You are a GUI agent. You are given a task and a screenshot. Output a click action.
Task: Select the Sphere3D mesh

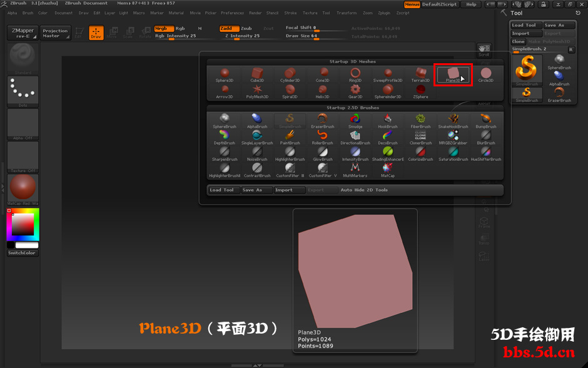(x=224, y=75)
